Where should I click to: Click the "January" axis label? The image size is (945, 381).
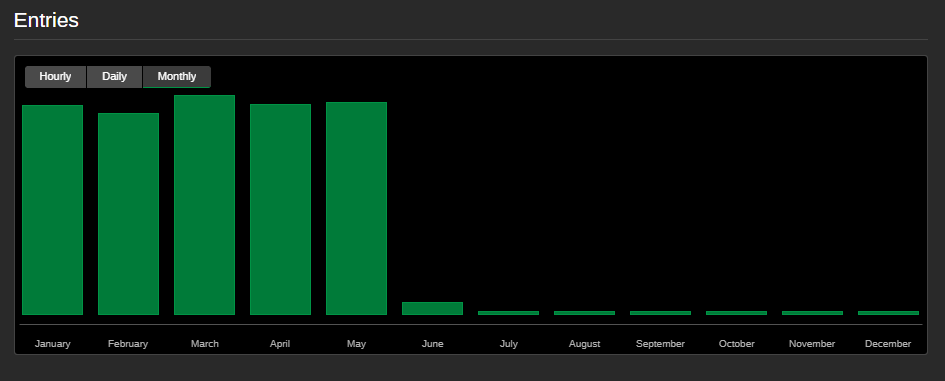tap(52, 344)
